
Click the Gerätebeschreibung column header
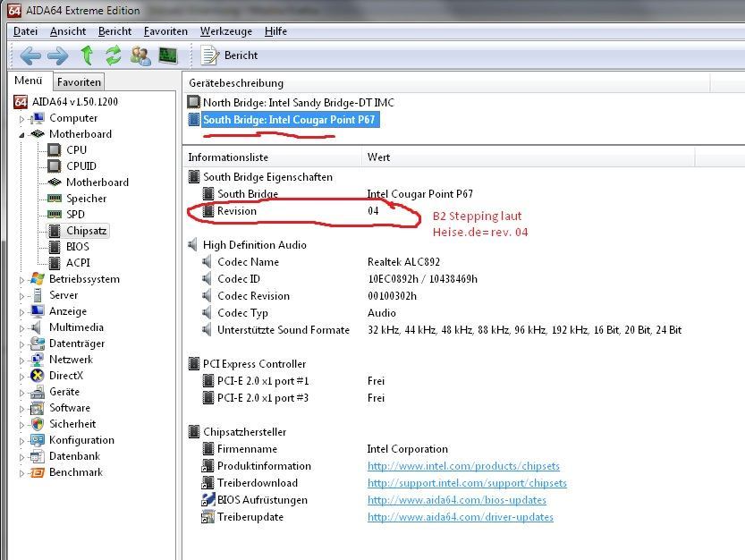446,82
